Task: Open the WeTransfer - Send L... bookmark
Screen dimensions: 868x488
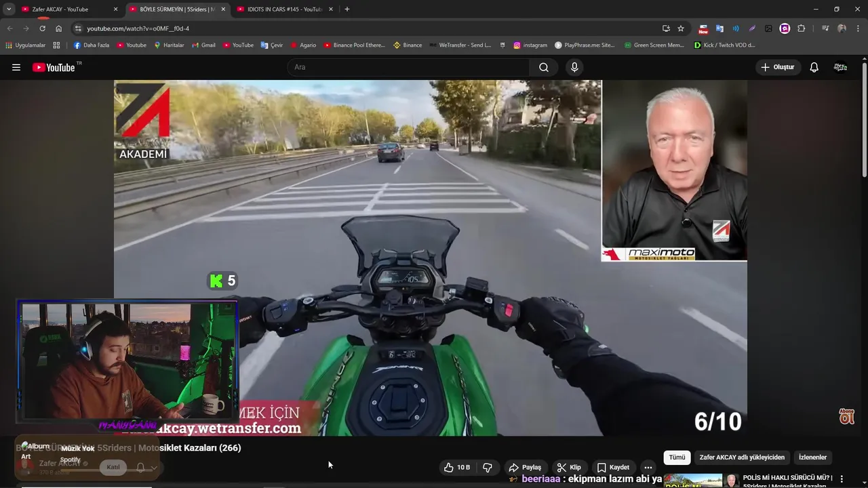Action: click(460, 45)
